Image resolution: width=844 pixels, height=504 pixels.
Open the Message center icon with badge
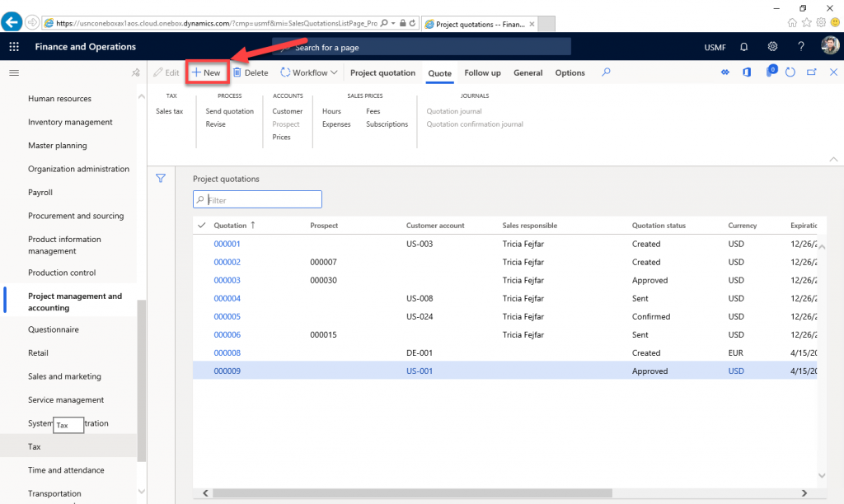point(771,72)
